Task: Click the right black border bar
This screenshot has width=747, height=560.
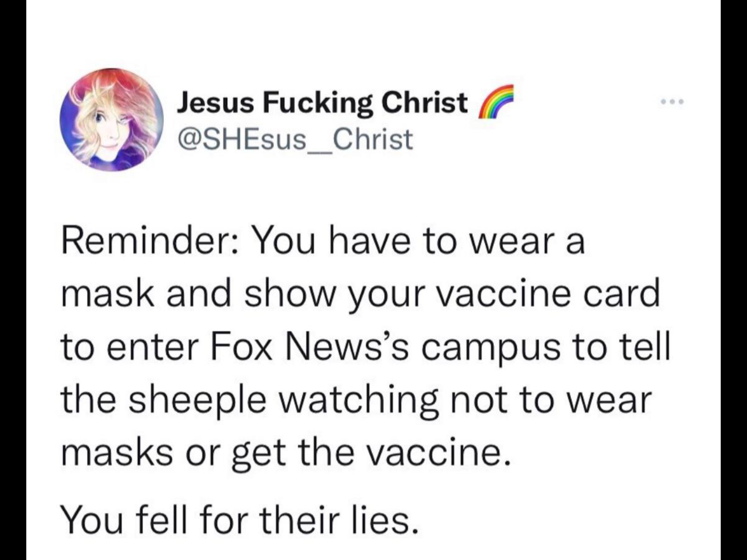Action: click(734, 280)
